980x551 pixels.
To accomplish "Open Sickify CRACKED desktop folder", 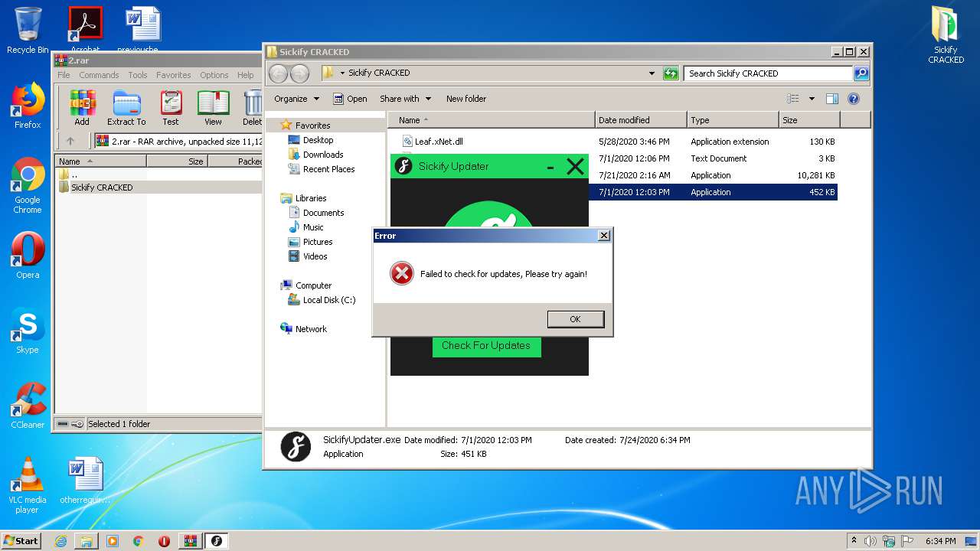I will [x=946, y=34].
